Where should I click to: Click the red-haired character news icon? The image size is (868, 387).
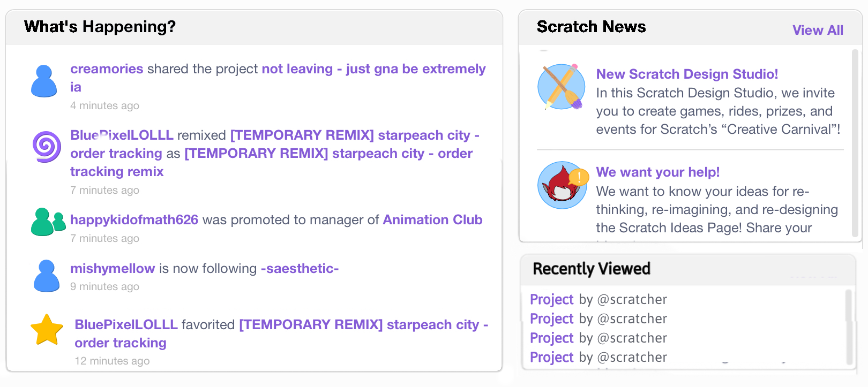tap(562, 185)
